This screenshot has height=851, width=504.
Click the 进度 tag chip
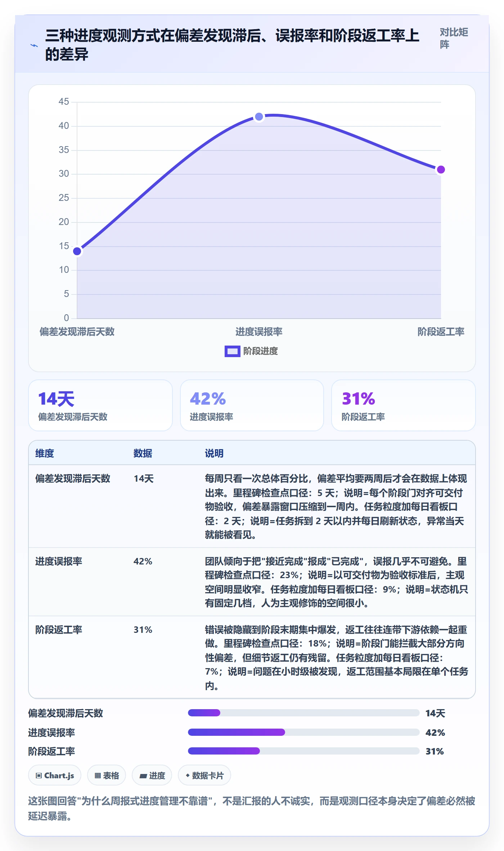152,775
